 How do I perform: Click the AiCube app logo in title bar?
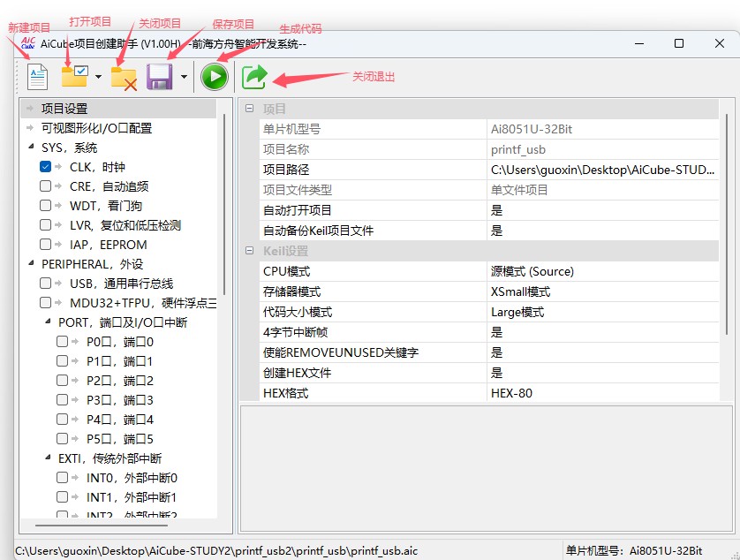point(27,43)
